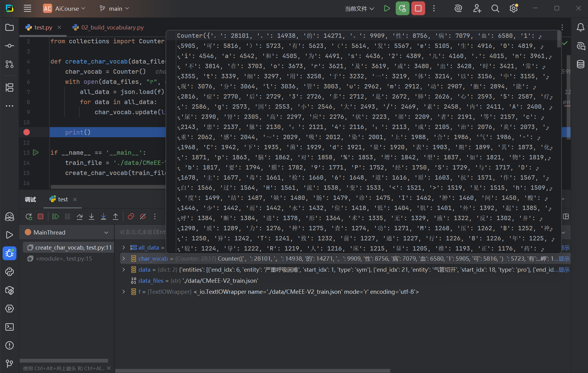Click run gutter arrow at line 13

(x=36, y=153)
